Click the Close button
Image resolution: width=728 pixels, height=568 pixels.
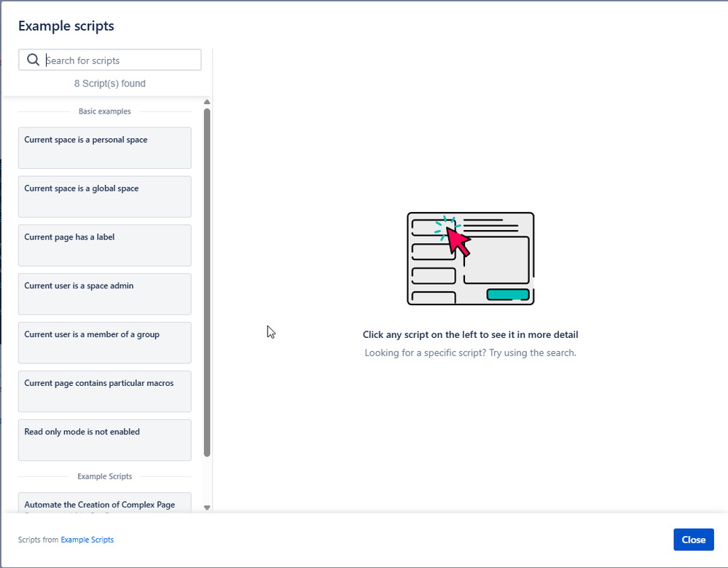click(x=693, y=539)
